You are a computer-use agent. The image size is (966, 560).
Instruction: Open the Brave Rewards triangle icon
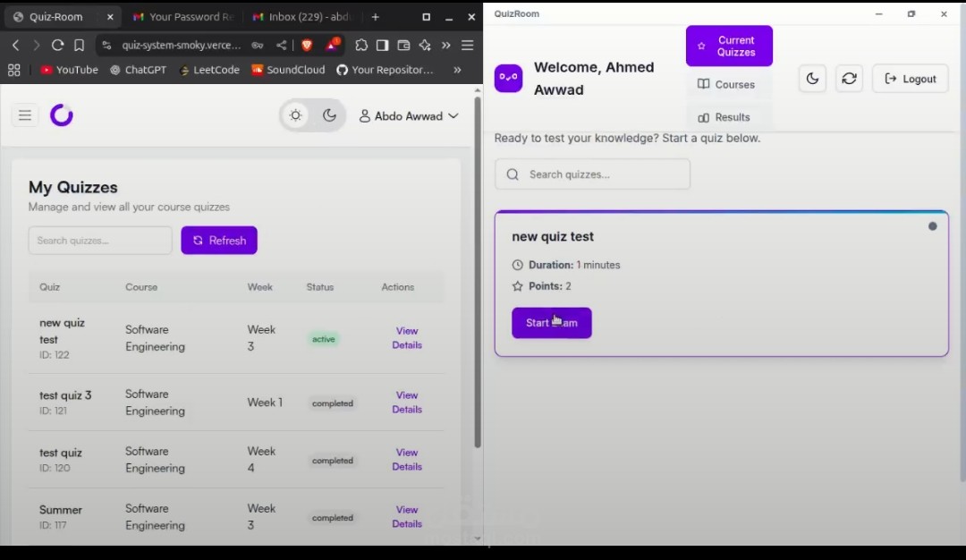(333, 45)
